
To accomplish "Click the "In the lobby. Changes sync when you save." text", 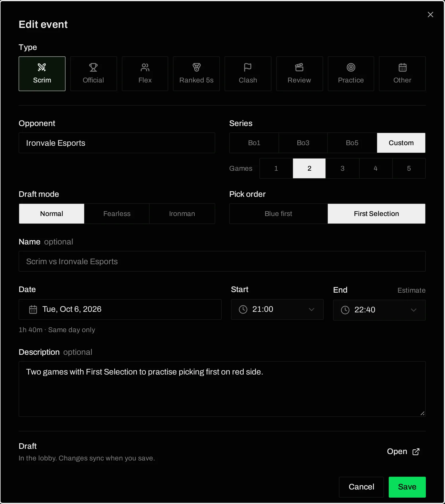I will [x=87, y=458].
